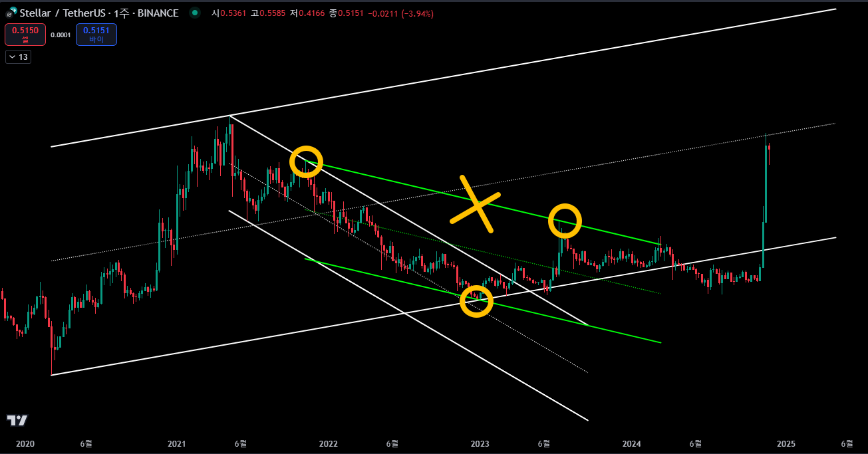Click the 0.0001 spread value
The image size is (868, 454).
point(61,35)
